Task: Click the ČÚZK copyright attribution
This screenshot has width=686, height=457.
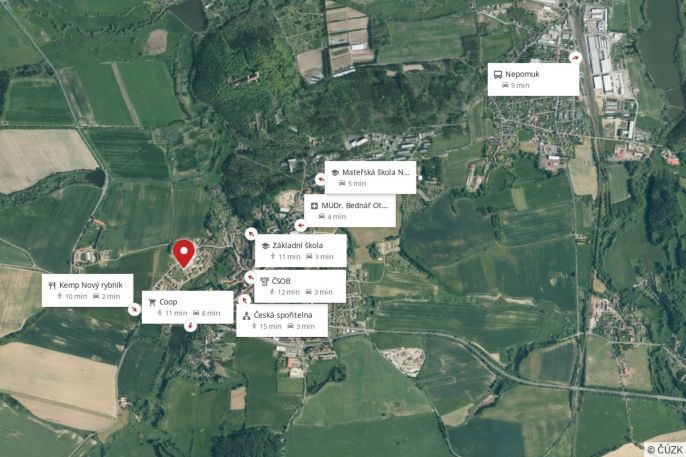Action: [x=665, y=450]
